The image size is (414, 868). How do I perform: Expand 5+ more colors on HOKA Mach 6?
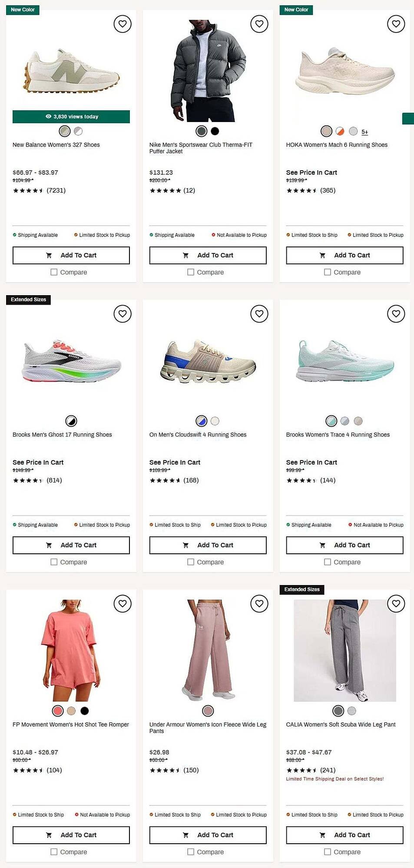(365, 132)
